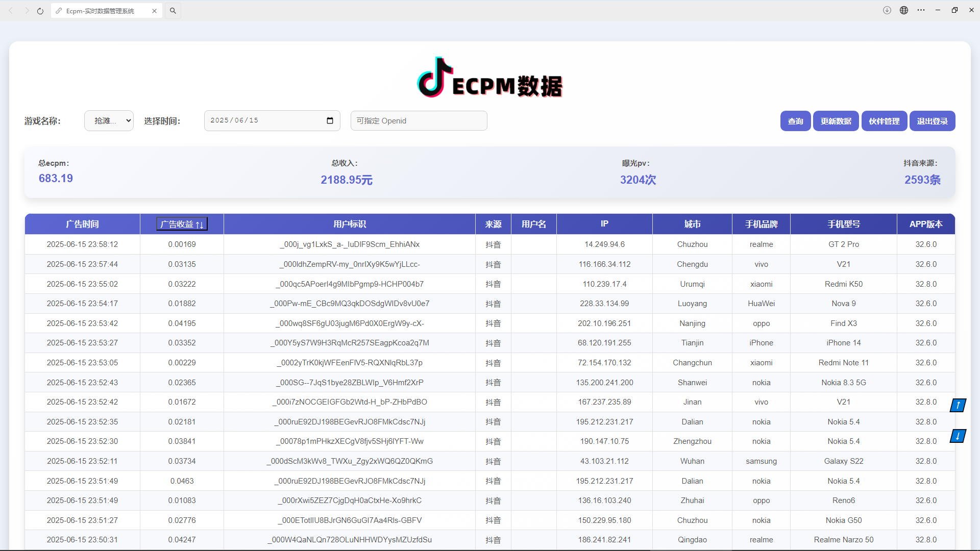This screenshot has height=551, width=980.
Task: Open 伙伴管理 partner management
Action: [x=884, y=121]
